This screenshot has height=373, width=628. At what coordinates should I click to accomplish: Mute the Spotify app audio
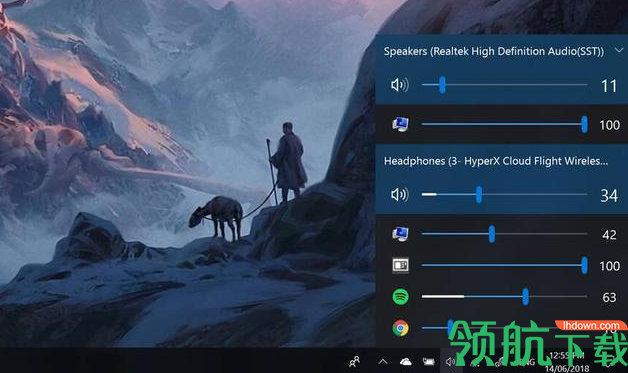pyautogui.click(x=400, y=297)
